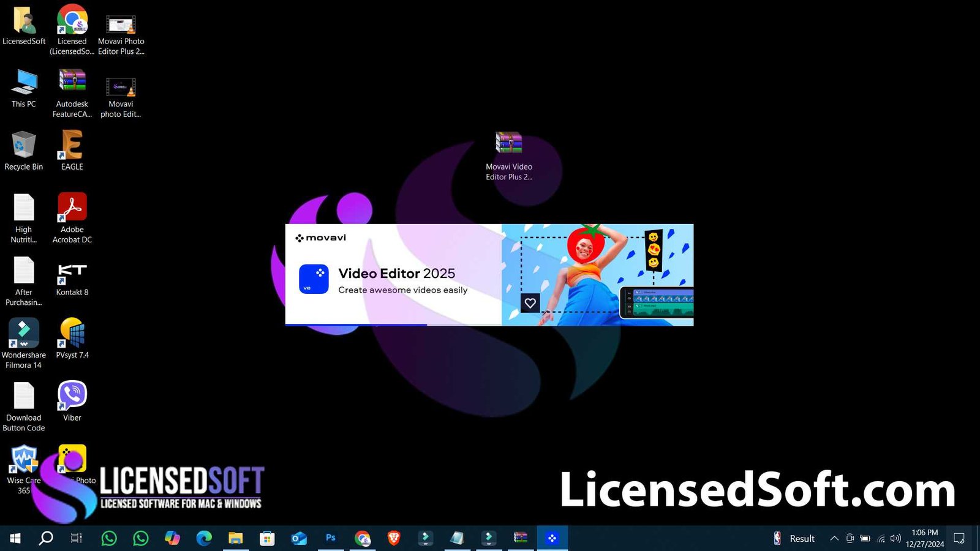Image resolution: width=980 pixels, height=551 pixels.
Task: Click the Movavi Video Editor taskbar button
Action: click(x=552, y=538)
